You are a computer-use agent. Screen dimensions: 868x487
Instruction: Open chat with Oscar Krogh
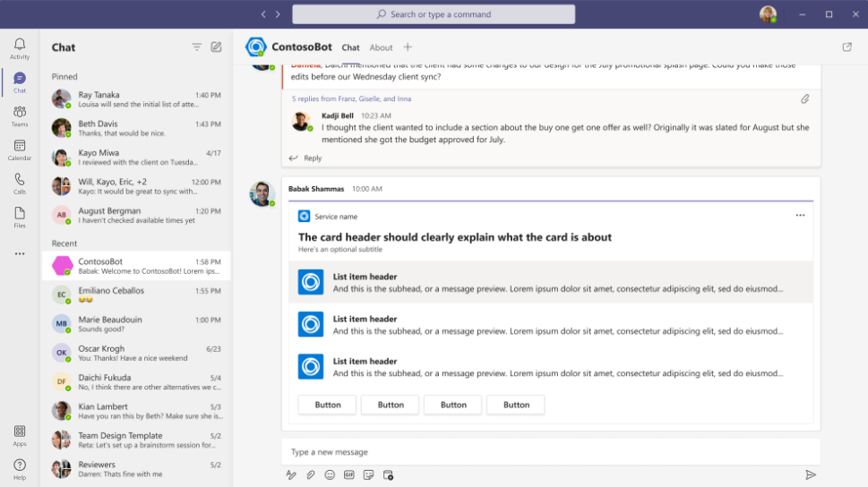click(x=137, y=353)
